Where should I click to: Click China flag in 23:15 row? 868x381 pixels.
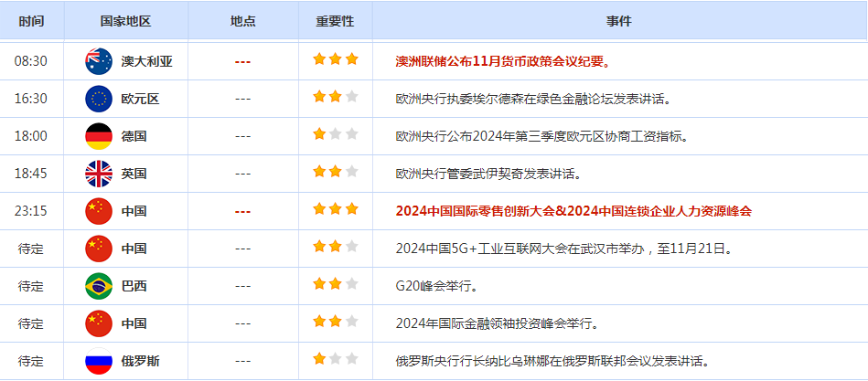[x=99, y=211]
